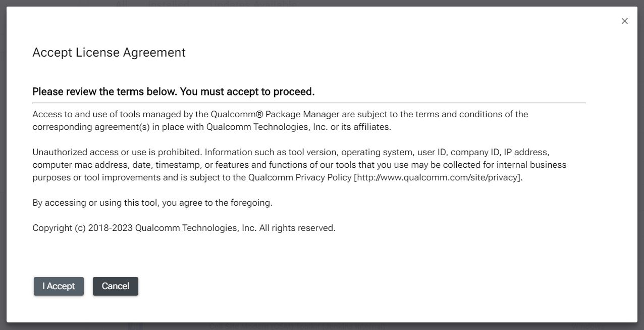
Task: Select the agreement confirmation sentence
Action: [152, 203]
